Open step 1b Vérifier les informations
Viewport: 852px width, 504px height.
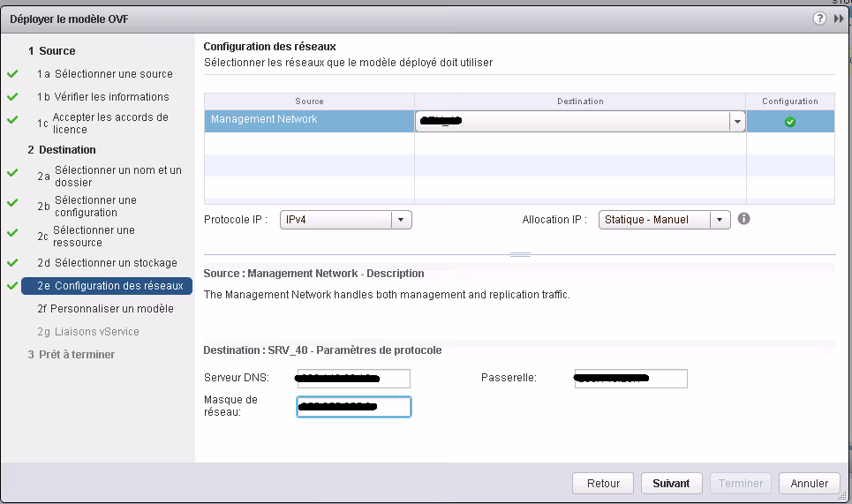point(109,97)
